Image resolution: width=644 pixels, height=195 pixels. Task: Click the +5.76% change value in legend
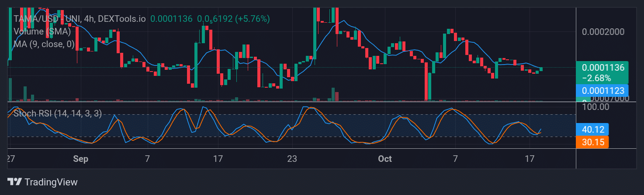pyautogui.click(x=253, y=19)
